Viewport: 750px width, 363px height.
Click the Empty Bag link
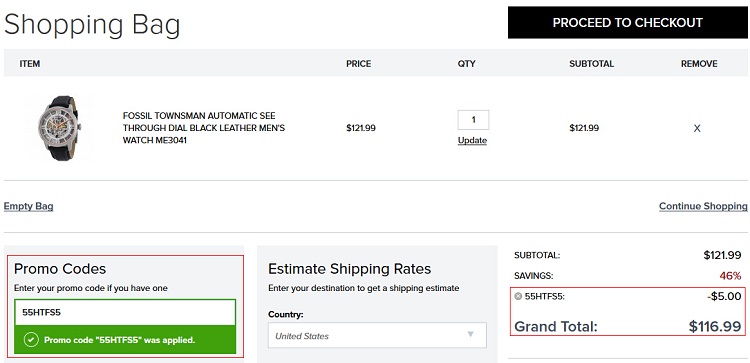29,207
